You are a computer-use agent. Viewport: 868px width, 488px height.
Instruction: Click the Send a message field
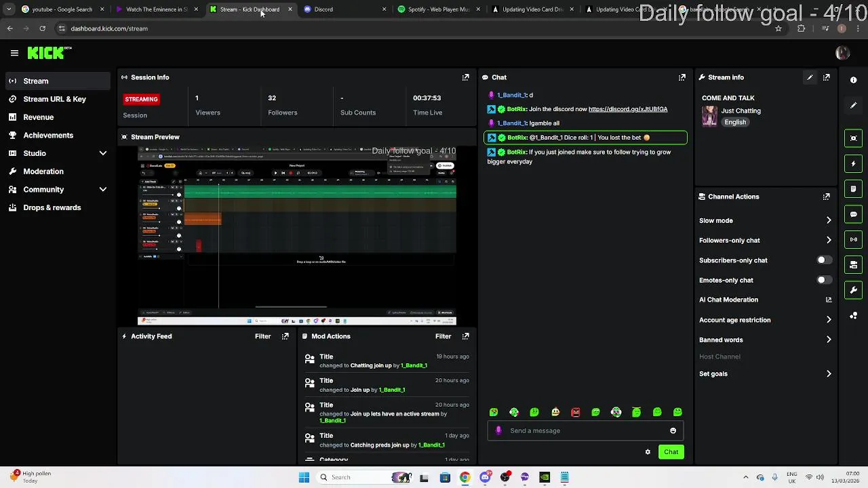click(585, 430)
